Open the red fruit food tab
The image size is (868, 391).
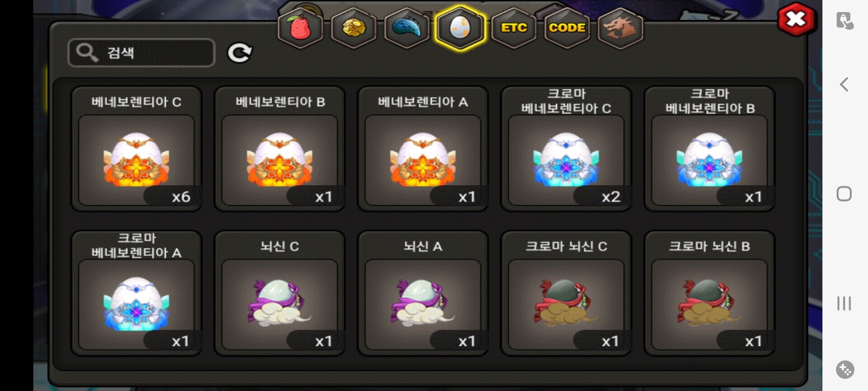[300, 28]
